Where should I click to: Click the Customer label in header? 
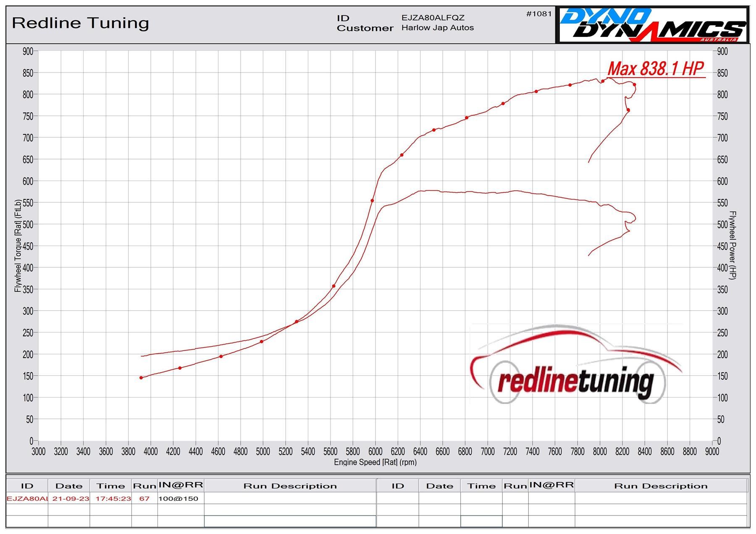point(365,28)
